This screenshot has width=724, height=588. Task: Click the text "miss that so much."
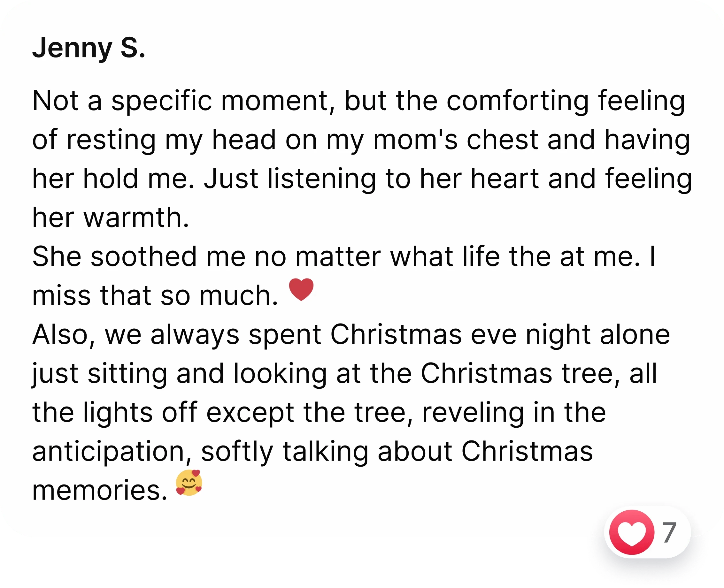pyautogui.click(x=155, y=295)
